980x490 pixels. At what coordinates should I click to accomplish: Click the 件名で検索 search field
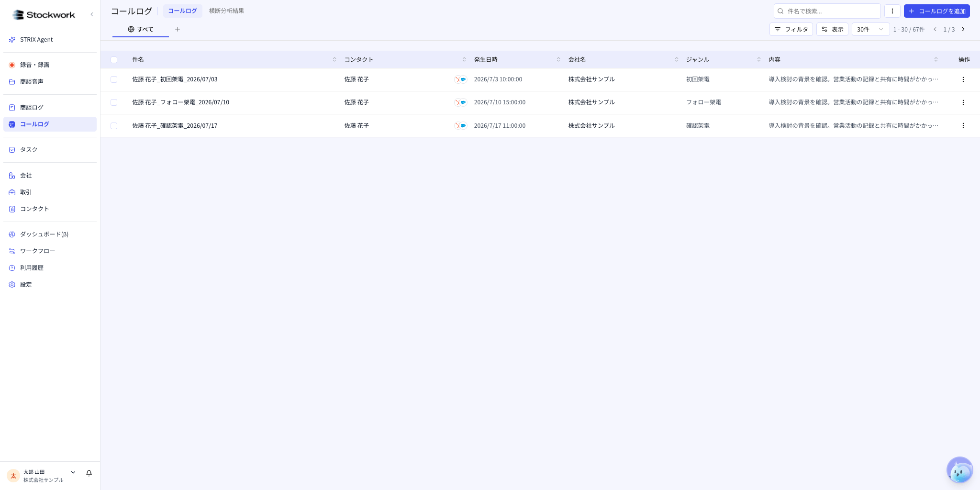click(x=827, y=11)
